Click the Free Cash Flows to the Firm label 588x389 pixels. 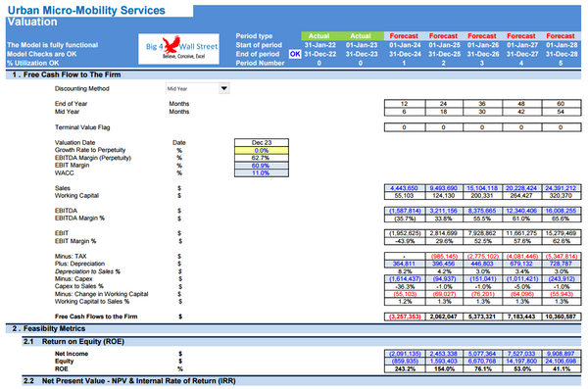pyautogui.click(x=96, y=316)
